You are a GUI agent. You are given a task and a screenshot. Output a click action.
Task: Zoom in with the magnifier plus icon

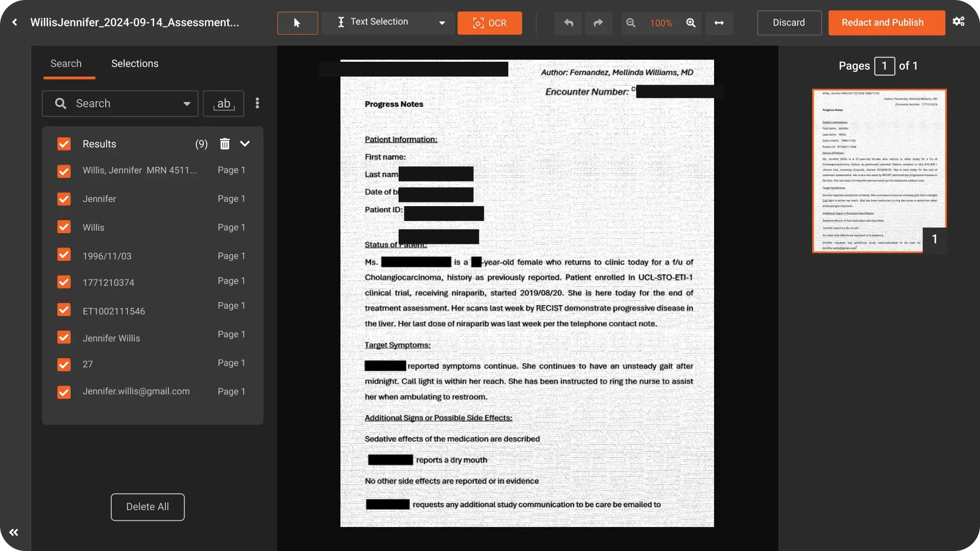[691, 23]
